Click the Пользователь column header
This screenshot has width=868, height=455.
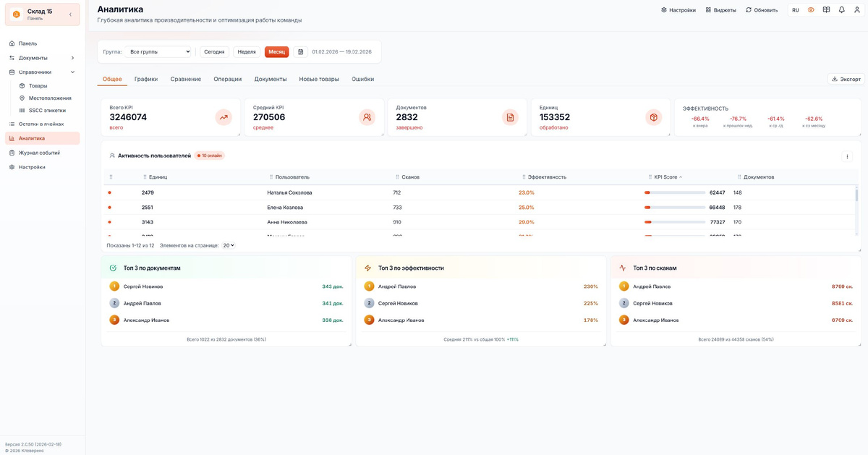(x=292, y=177)
